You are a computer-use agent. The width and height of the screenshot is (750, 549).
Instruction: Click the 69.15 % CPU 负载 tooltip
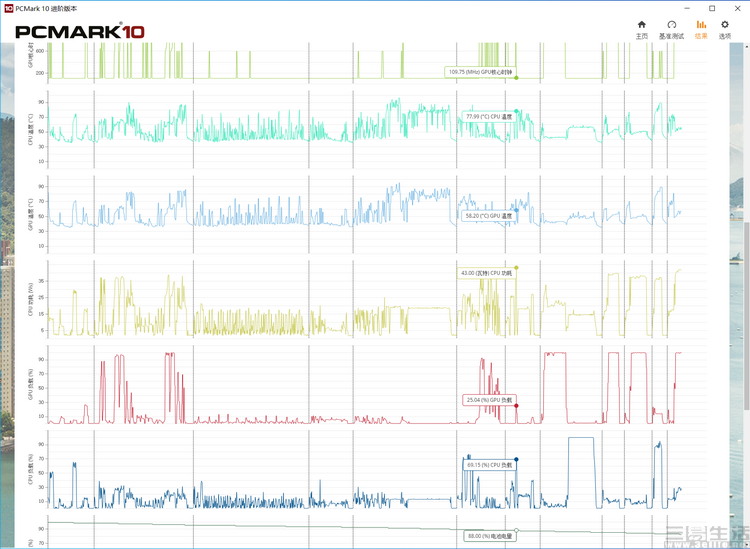tap(489, 465)
